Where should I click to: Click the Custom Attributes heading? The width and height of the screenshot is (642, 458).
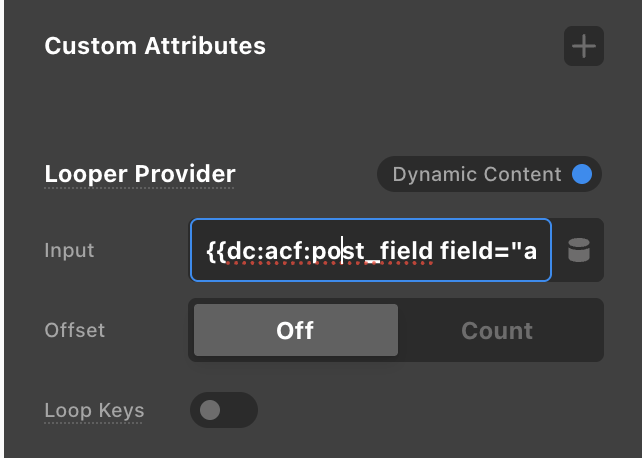click(x=155, y=46)
